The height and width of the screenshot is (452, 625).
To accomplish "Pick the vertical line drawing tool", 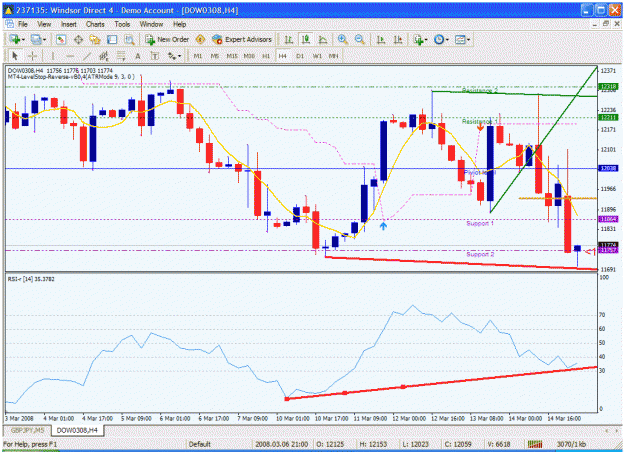I will pyautogui.click(x=53, y=56).
